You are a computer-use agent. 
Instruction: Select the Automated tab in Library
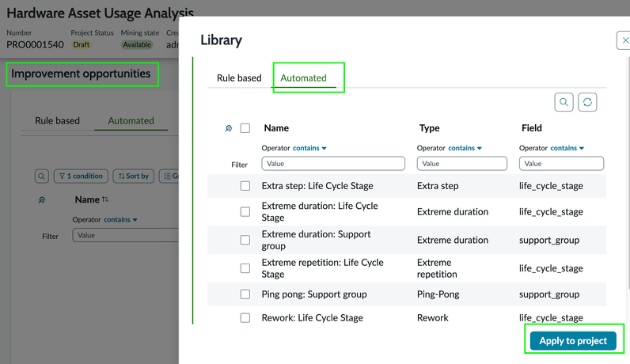click(x=303, y=78)
